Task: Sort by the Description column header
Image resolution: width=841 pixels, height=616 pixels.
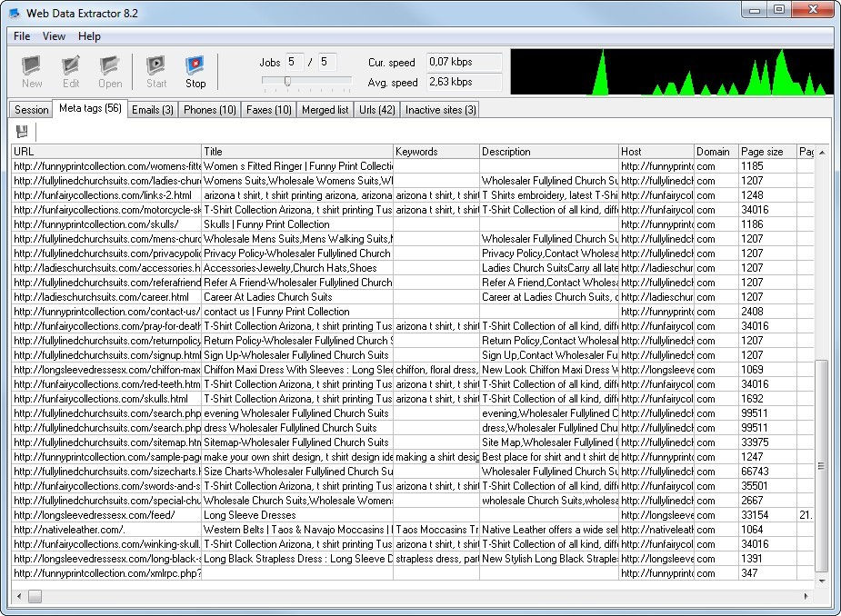Action: pos(548,152)
